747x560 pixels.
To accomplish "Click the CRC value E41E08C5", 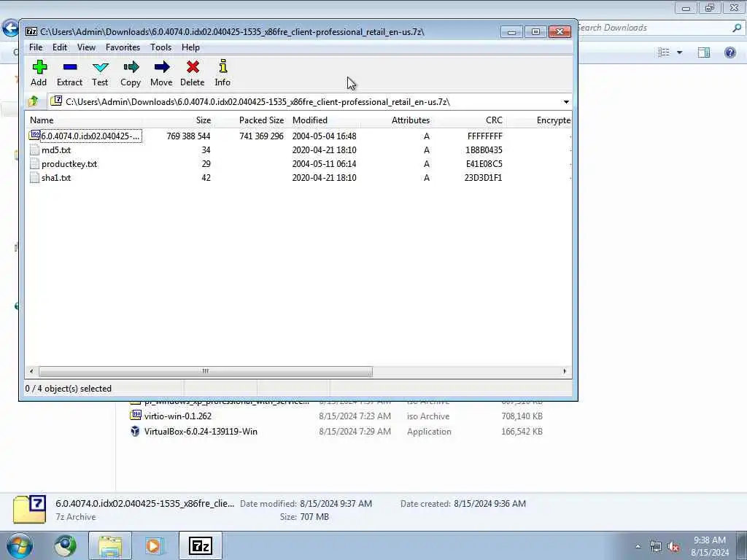I will pos(484,164).
